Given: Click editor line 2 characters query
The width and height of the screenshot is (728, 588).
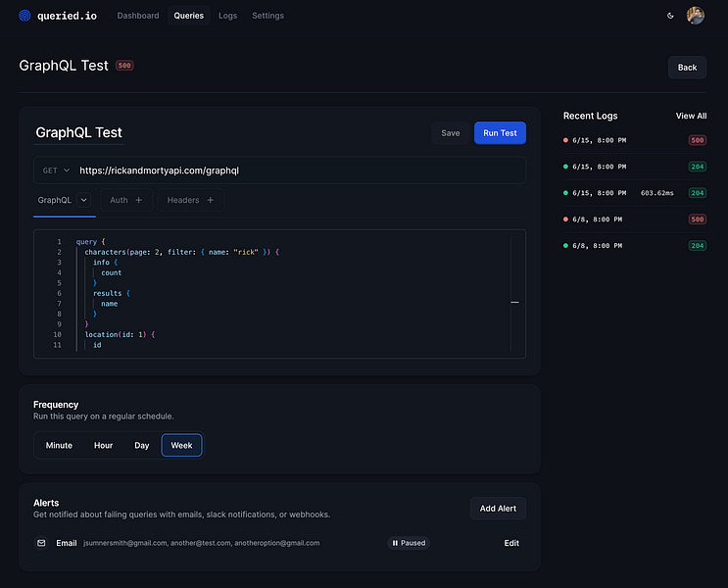Looking at the screenshot, I should point(181,252).
